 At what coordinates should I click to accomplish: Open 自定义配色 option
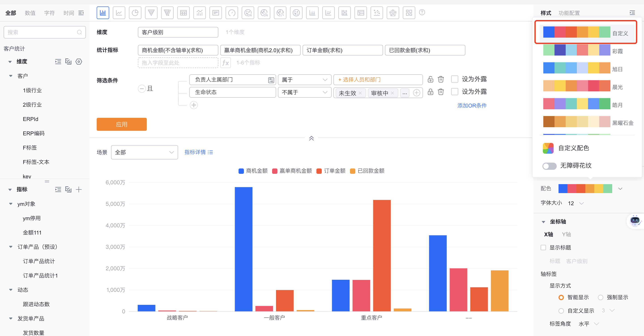click(566, 148)
